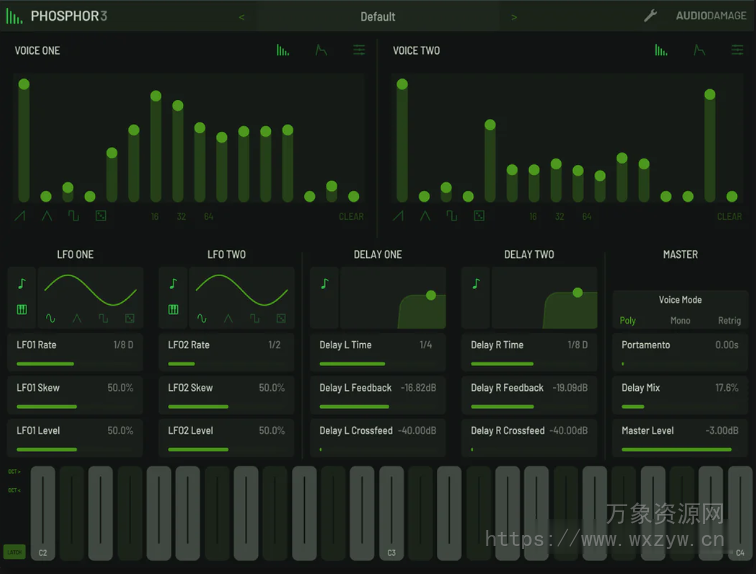756x574 pixels.
Task: Set Voice One partial count to 16
Action: pyautogui.click(x=155, y=217)
